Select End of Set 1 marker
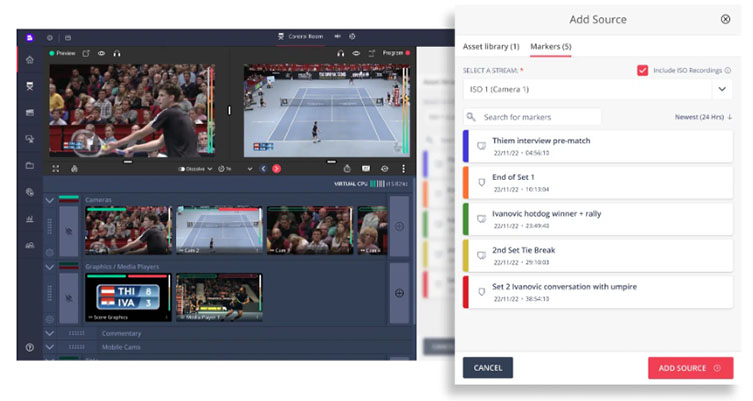Screen dimensions: 753x401 click(598, 182)
